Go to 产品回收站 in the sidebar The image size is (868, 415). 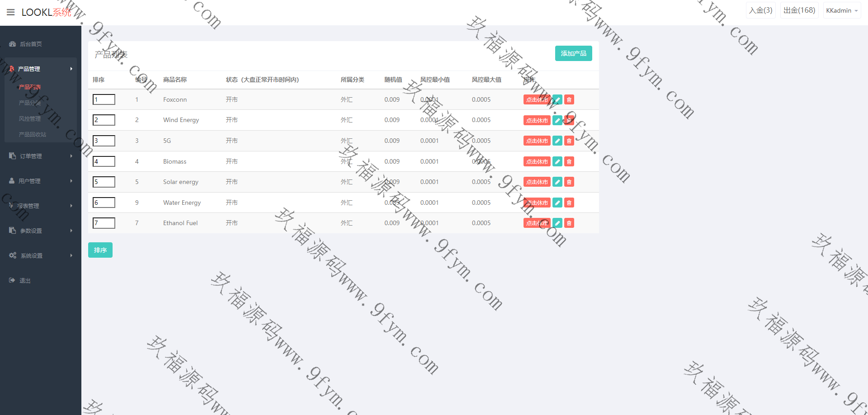(33, 134)
